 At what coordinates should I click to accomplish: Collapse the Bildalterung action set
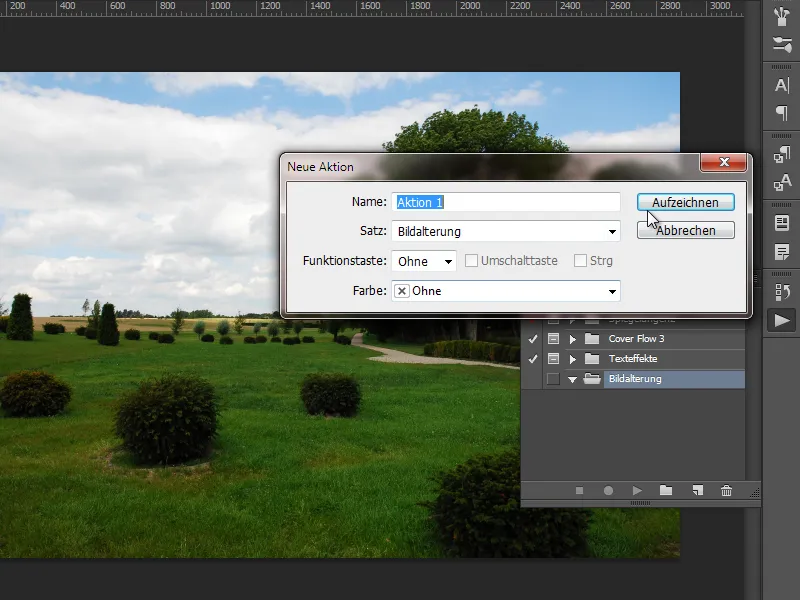[x=572, y=379]
